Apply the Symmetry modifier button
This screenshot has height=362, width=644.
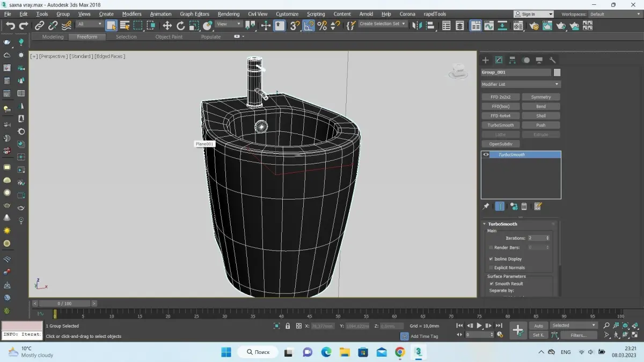point(540,97)
